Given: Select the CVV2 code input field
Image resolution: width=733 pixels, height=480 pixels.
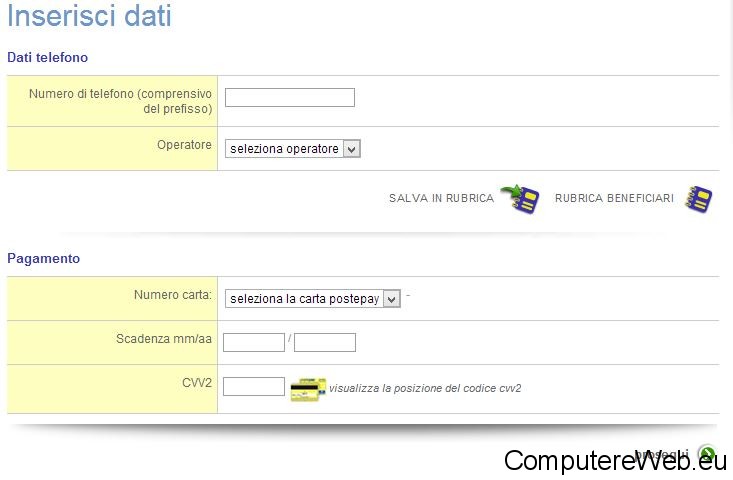Looking at the screenshot, I should 254,387.
